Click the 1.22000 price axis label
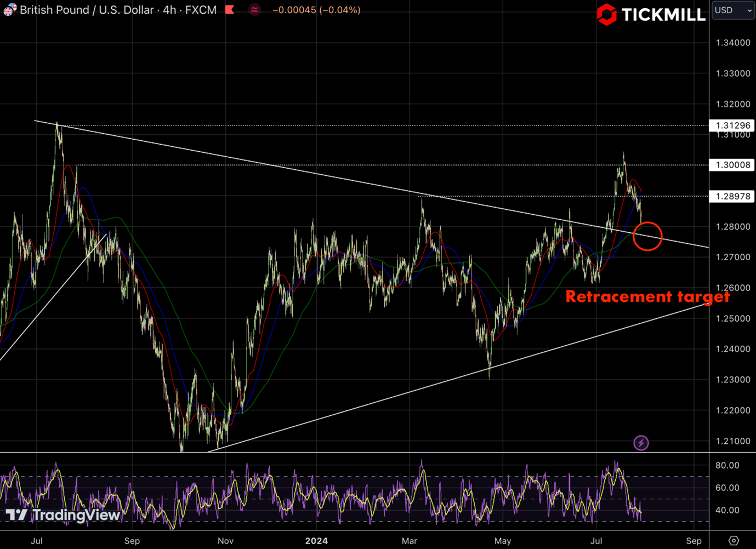The image size is (756, 549). click(733, 410)
